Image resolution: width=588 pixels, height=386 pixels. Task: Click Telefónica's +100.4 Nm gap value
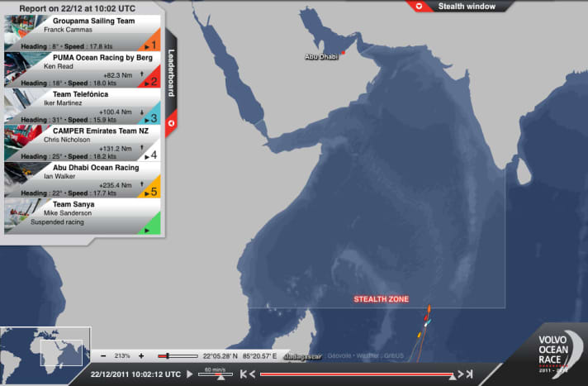click(116, 112)
